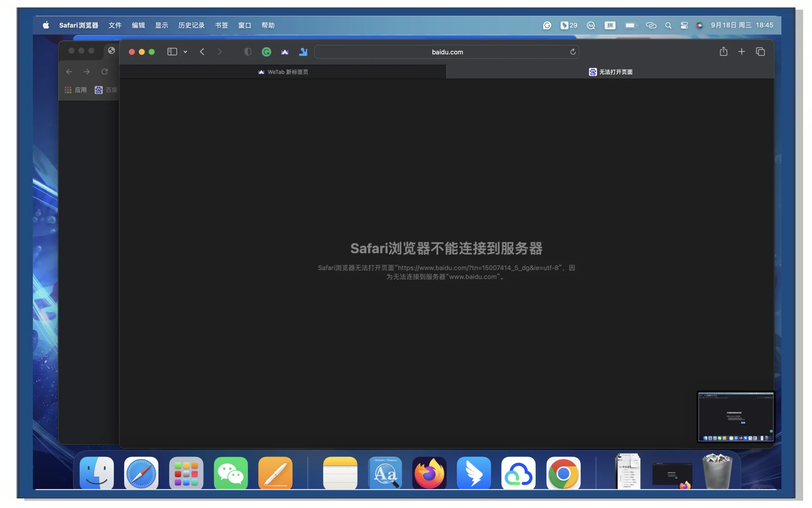Open Control Center in menu bar
The image size is (812, 508).
pos(684,25)
